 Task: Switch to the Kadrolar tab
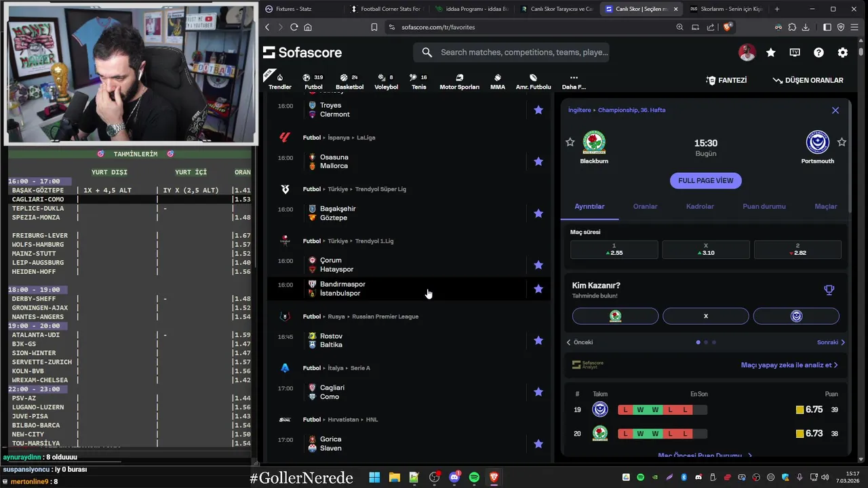[700, 206]
